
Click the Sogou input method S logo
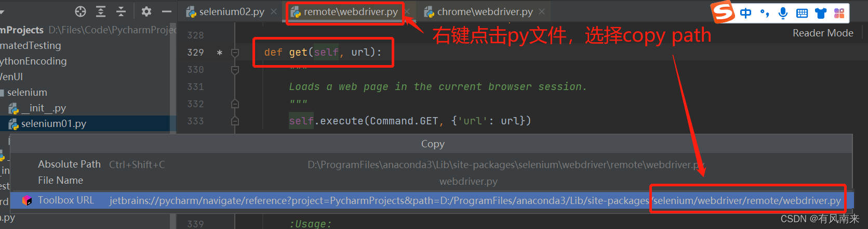click(723, 12)
